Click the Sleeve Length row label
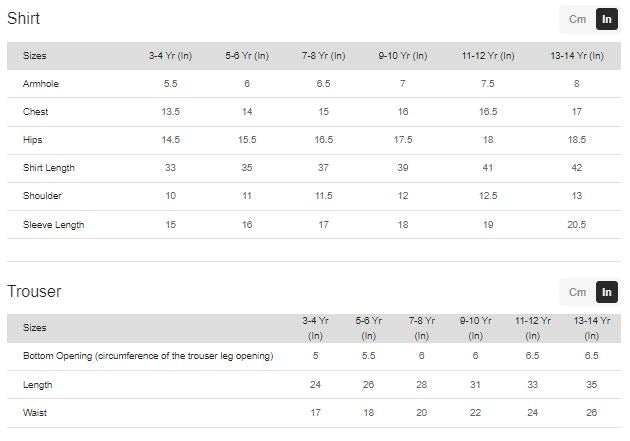 53,225
